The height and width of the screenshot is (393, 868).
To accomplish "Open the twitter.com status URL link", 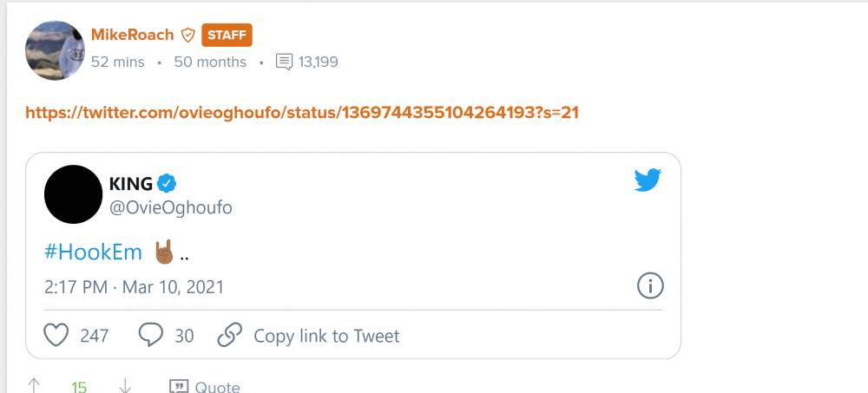I will 302,113.
